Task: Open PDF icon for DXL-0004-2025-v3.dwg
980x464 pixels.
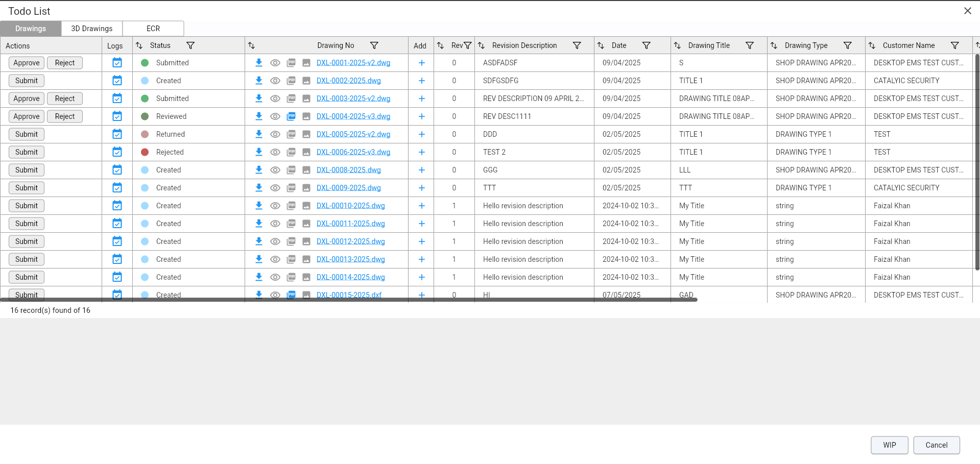Action: [291, 116]
